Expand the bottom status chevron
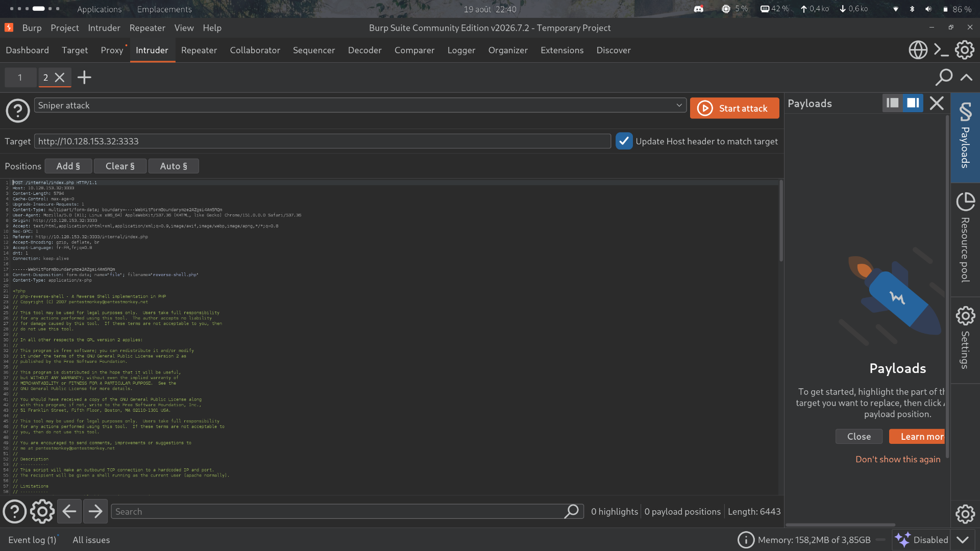 click(963, 540)
